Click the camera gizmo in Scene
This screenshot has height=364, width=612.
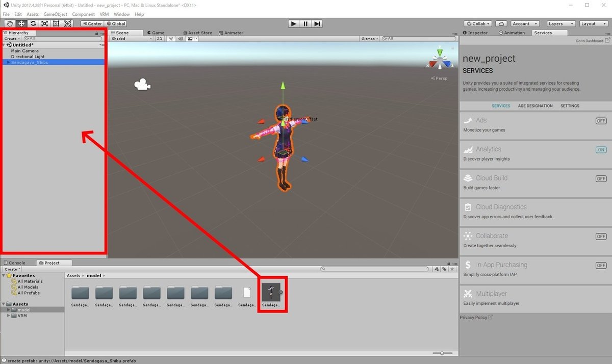click(x=142, y=85)
